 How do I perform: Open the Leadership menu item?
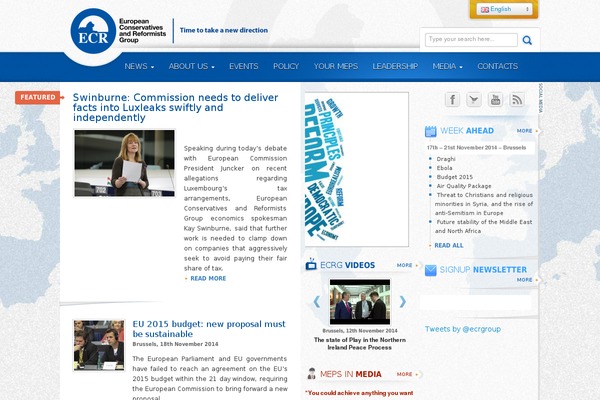click(395, 66)
